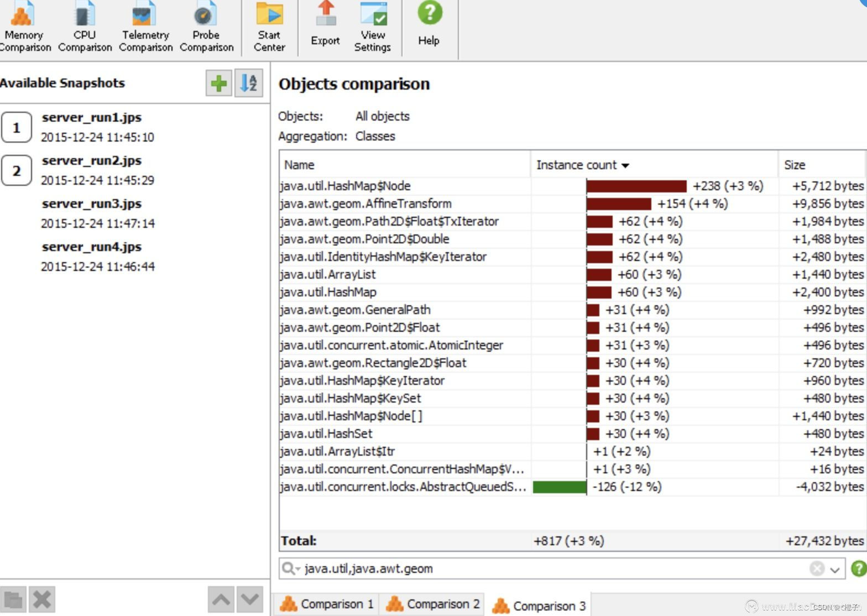This screenshot has width=867, height=616.
Task: Select the java.util.HashMap$Node row
Action: click(573, 186)
